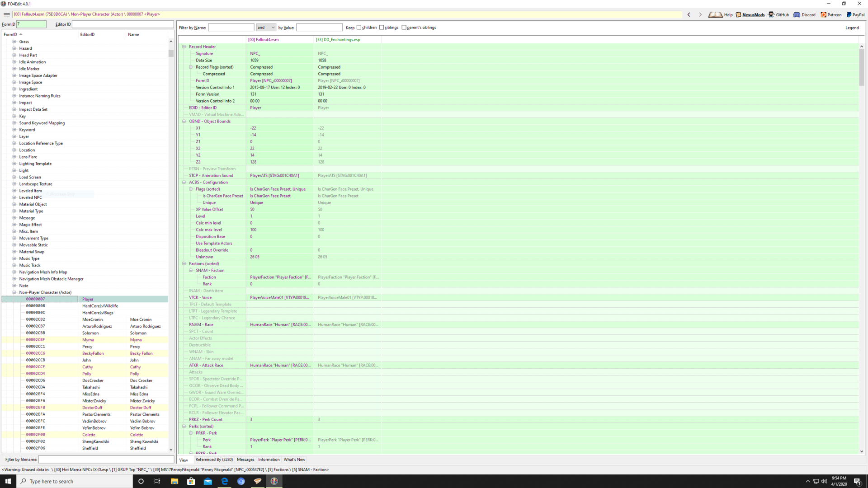Image resolution: width=868 pixels, height=488 pixels.
Task: Select the [00] Fallout4.esm column header
Action: point(280,40)
